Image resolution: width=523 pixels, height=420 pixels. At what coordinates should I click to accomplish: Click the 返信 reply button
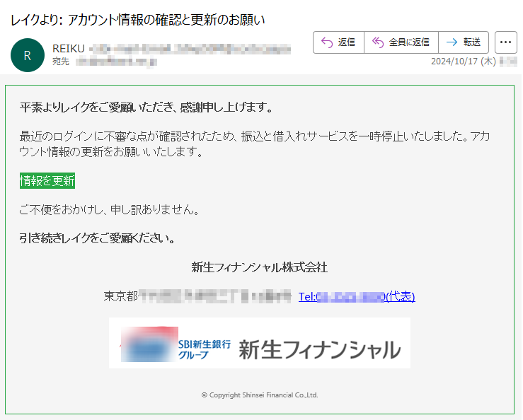(338, 42)
